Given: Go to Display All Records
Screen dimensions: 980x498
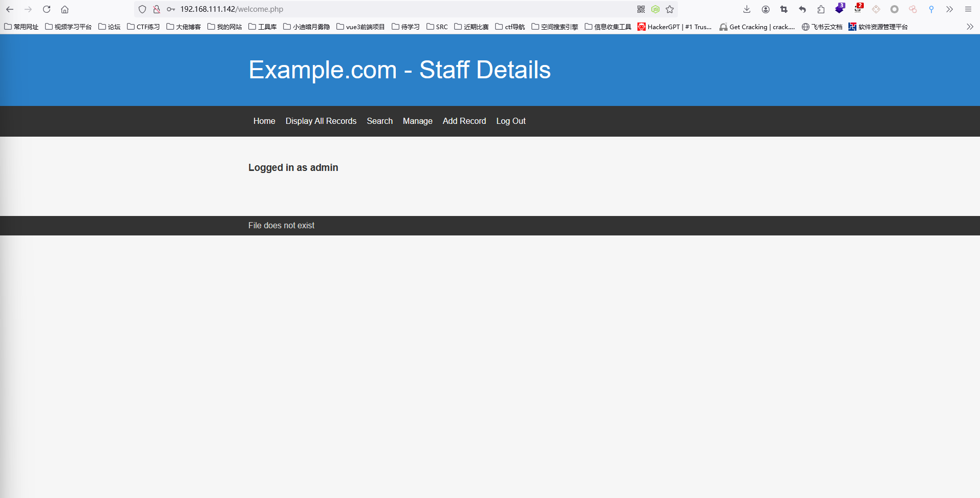Looking at the screenshot, I should [321, 121].
